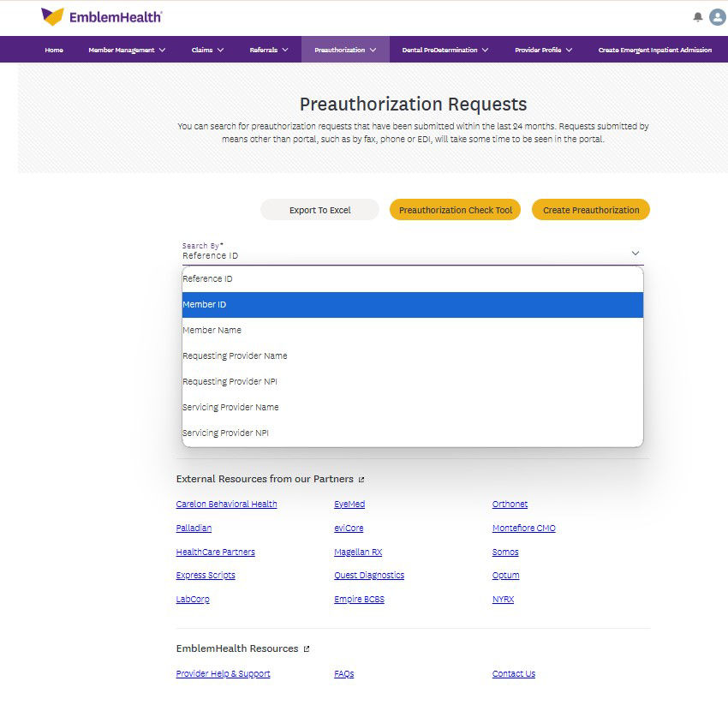Choose Requesting Provider Name option

click(413, 355)
